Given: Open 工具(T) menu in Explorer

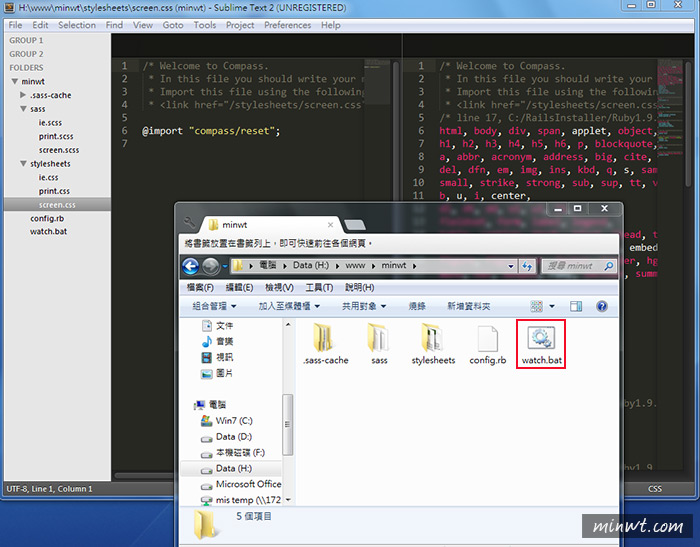Looking at the screenshot, I should point(319,288).
